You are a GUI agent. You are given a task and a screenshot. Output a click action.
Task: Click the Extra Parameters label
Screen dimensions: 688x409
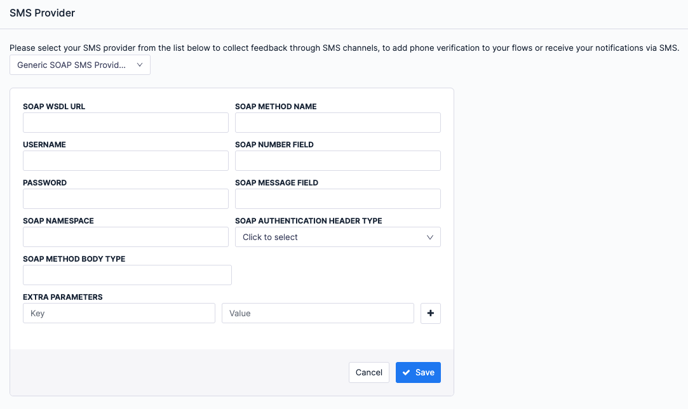pos(63,297)
